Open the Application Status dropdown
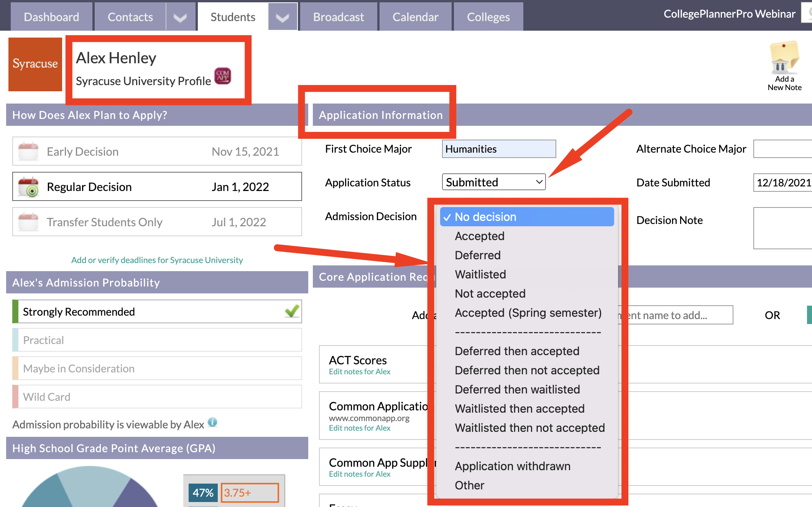812x507 pixels. tap(494, 182)
